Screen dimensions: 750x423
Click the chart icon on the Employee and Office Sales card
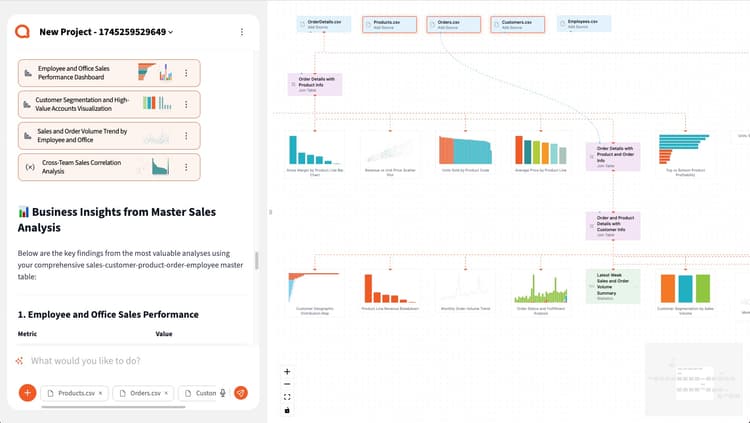coord(28,73)
